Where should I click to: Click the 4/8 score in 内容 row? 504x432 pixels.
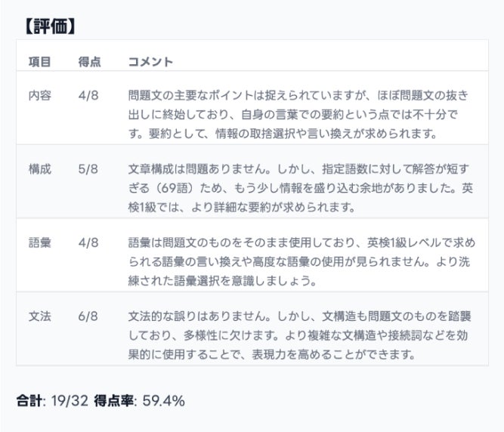tap(88, 97)
